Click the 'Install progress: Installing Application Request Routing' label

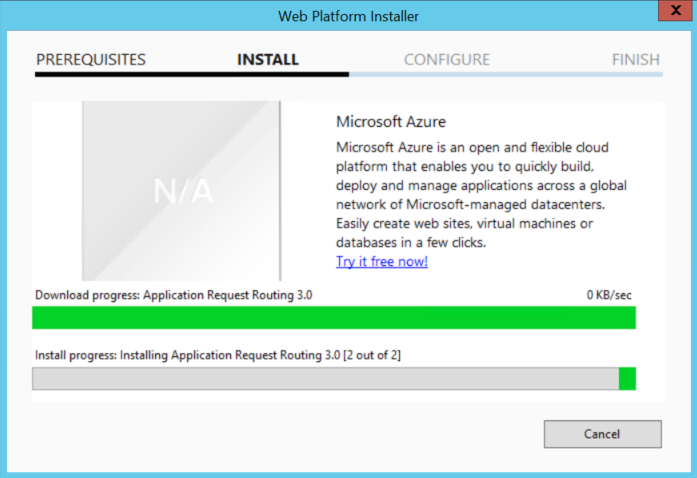coord(218,355)
